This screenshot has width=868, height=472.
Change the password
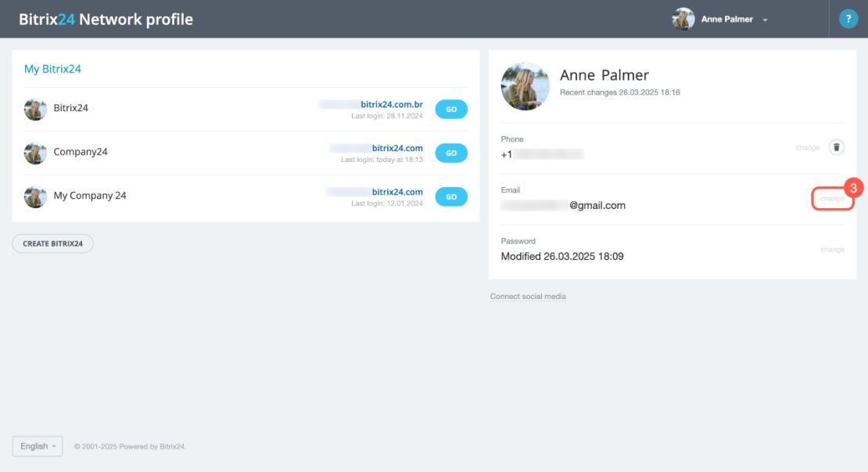832,250
